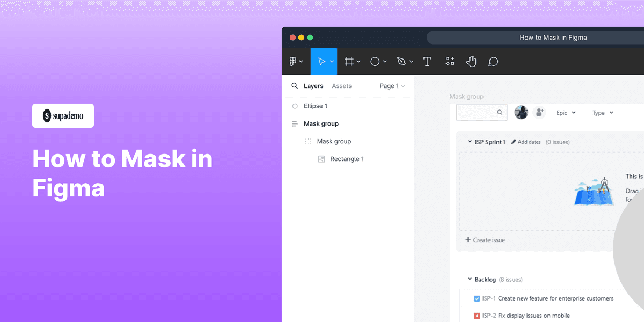This screenshot has height=322, width=644.
Task: Select the Frame tool
Action: point(349,61)
